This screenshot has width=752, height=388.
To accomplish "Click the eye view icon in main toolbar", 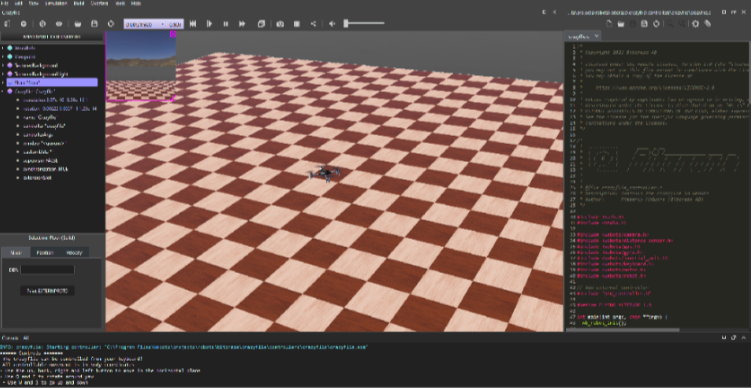I will coord(59,24).
